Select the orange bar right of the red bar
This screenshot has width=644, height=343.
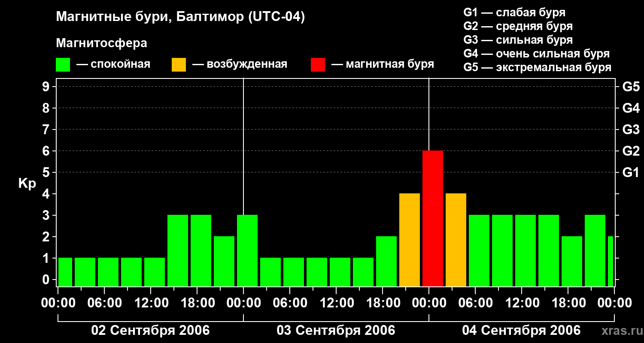coord(456,240)
